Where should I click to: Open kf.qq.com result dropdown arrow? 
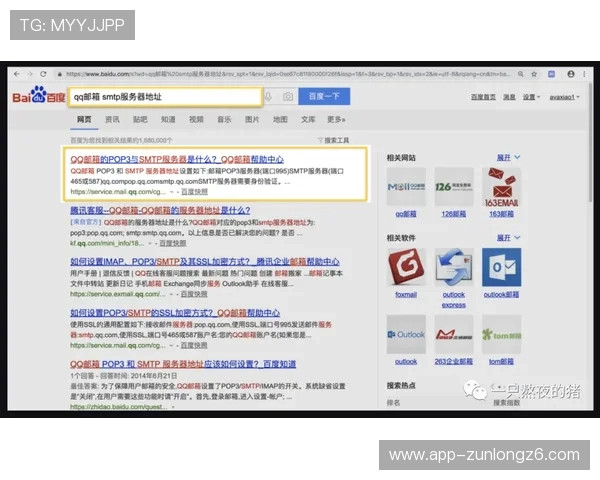[x=150, y=243]
